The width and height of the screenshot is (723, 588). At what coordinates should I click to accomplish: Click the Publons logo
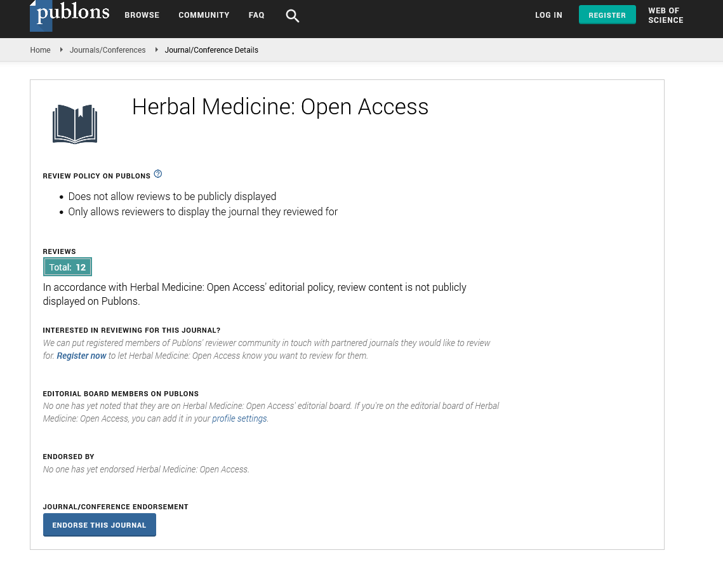pos(70,15)
